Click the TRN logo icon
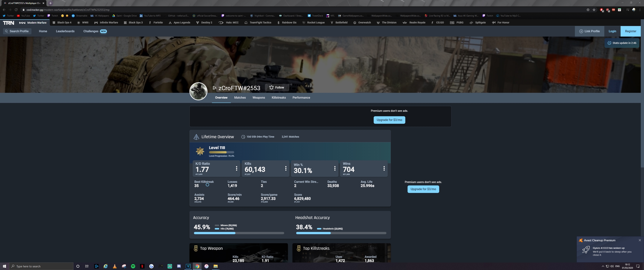This screenshot has height=270, width=644. coord(8,23)
